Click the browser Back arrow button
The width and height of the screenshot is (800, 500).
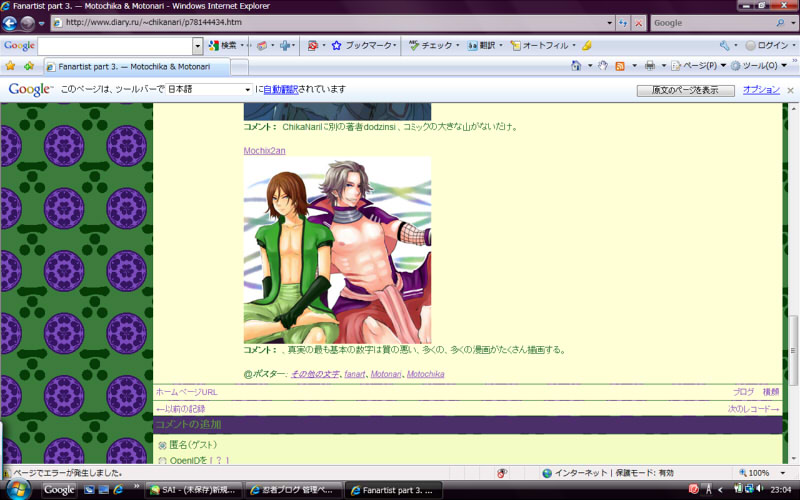coord(9,23)
